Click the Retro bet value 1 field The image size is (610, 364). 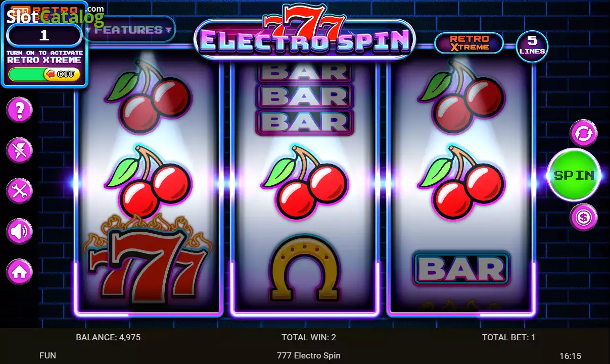(x=44, y=35)
